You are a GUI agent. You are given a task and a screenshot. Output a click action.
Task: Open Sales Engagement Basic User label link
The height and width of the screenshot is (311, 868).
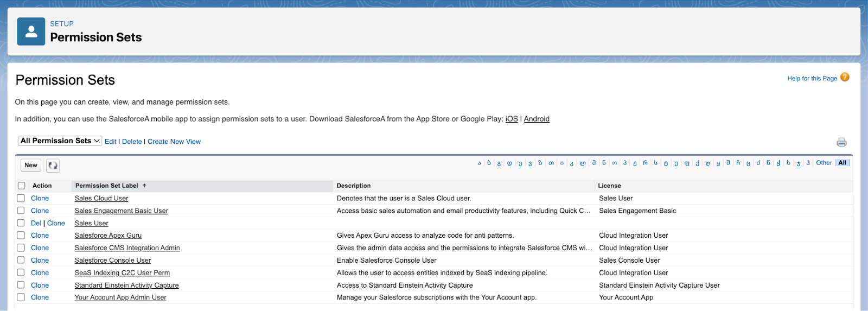(x=122, y=211)
